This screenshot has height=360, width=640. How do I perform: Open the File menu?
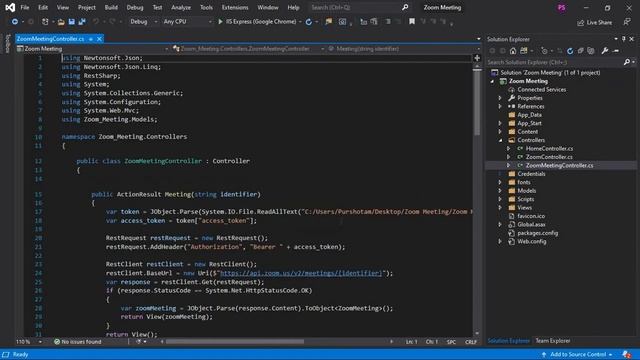[x=25, y=7]
